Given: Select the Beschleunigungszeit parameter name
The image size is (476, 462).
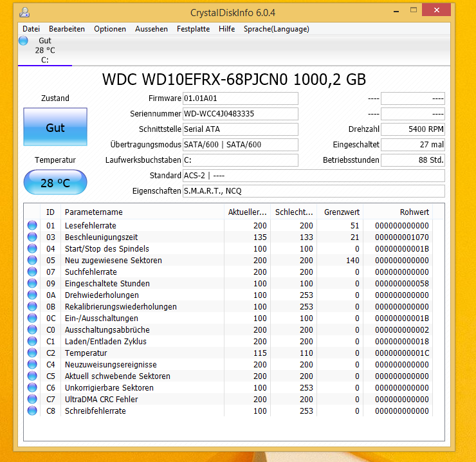Looking at the screenshot, I should click(x=101, y=237).
